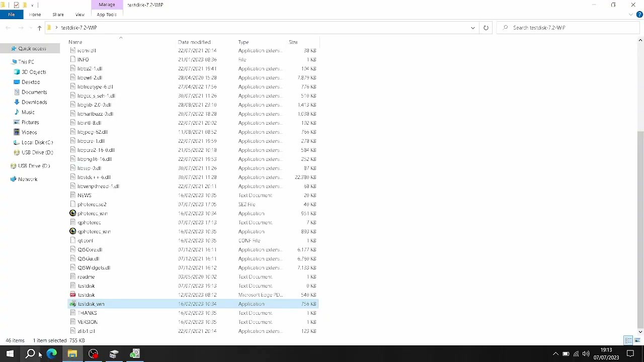Viewport: 644px width, 362px height.
Task: Select Qt5Widgets.dll in file list
Action: tap(193, 268)
